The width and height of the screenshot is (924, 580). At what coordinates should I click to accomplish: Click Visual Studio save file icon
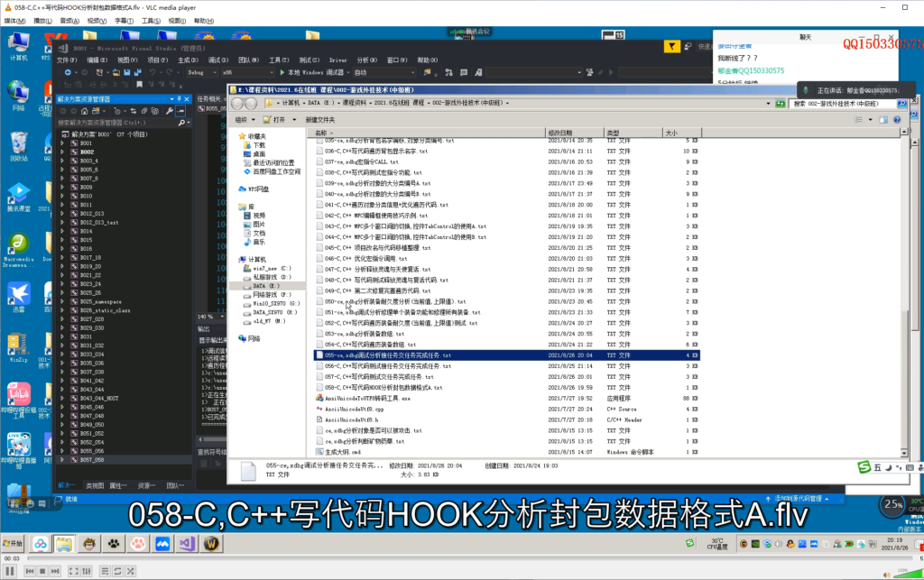(x=126, y=72)
